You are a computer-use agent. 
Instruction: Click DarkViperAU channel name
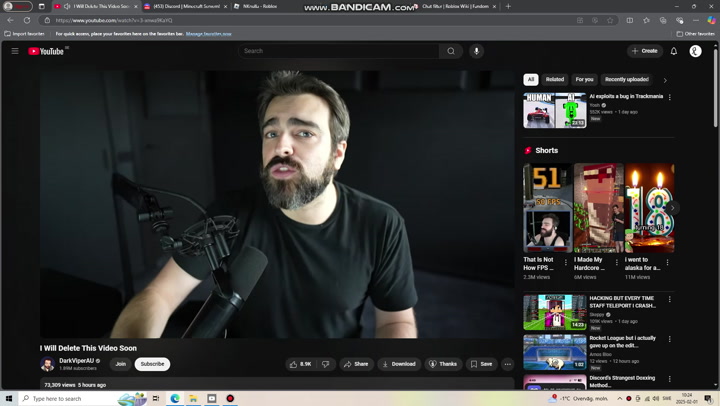76,361
